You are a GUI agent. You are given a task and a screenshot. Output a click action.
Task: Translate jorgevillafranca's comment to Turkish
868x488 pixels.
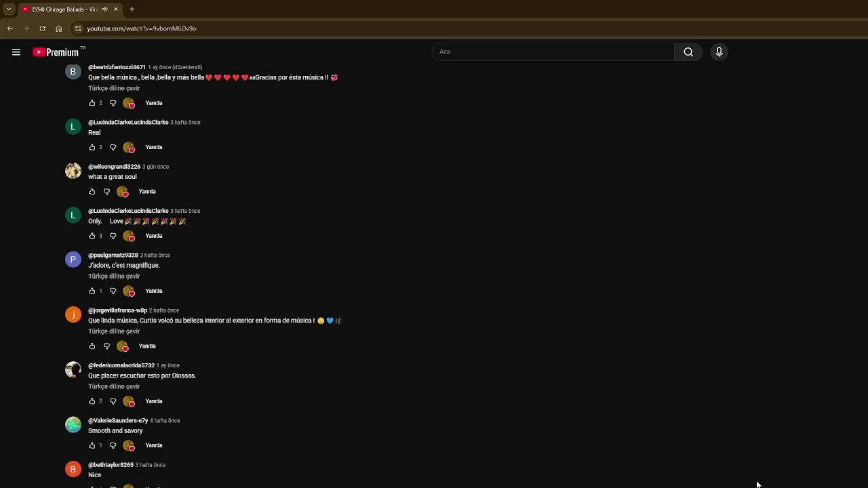[114, 331]
